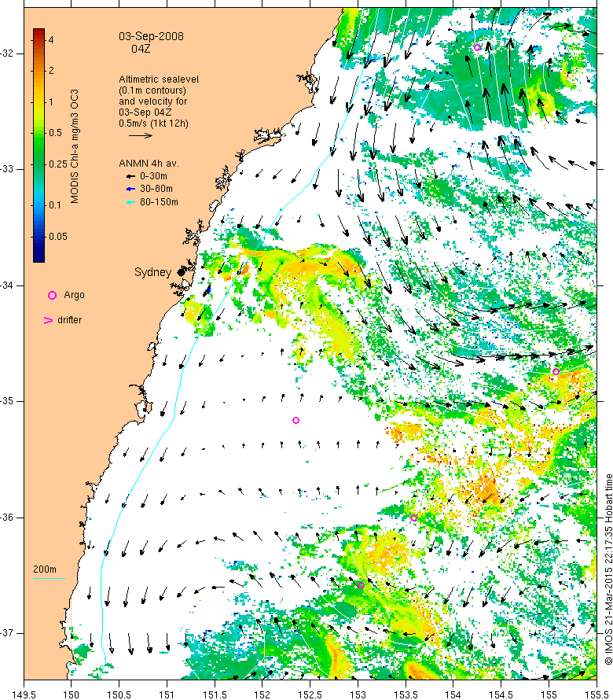
Task: Click the 0.5m/s velocity reference arrow
Action: (x=141, y=135)
